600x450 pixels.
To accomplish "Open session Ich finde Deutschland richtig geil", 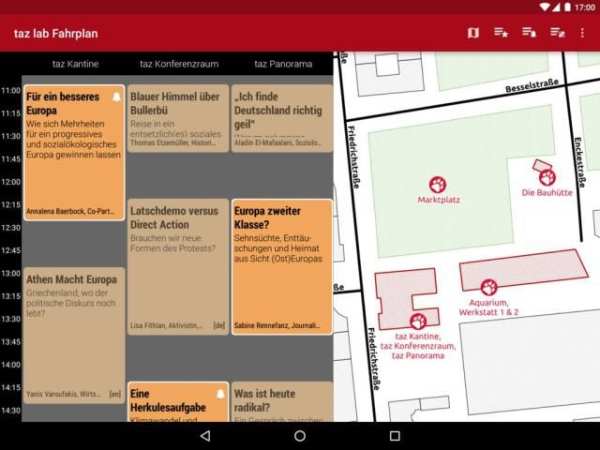I will (x=282, y=118).
